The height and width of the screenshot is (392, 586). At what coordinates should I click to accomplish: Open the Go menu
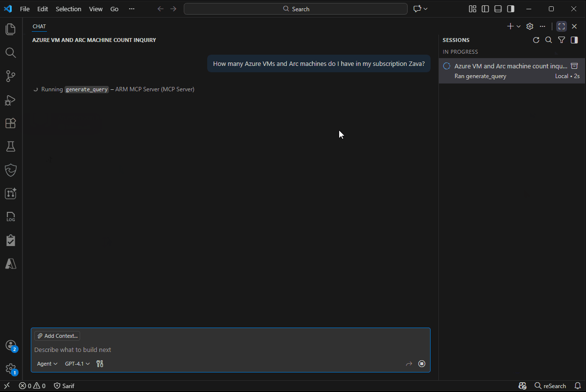[x=114, y=9]
